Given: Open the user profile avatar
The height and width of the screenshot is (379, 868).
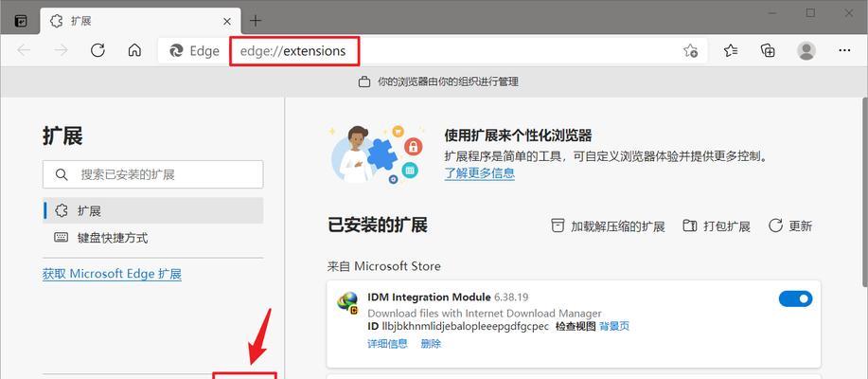Looking at the screenshot, I should tap(806, 51).
